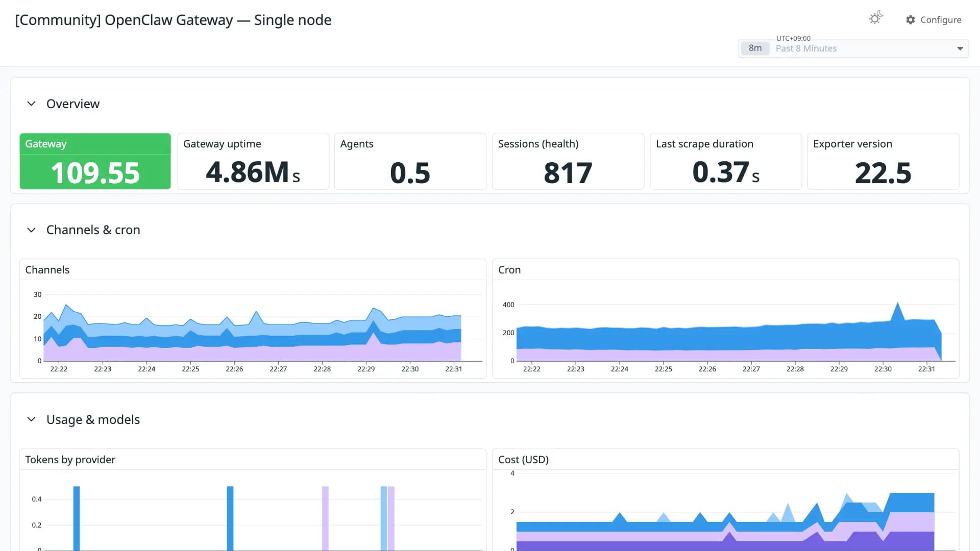Click the Agents widget title

coord(357,144)
